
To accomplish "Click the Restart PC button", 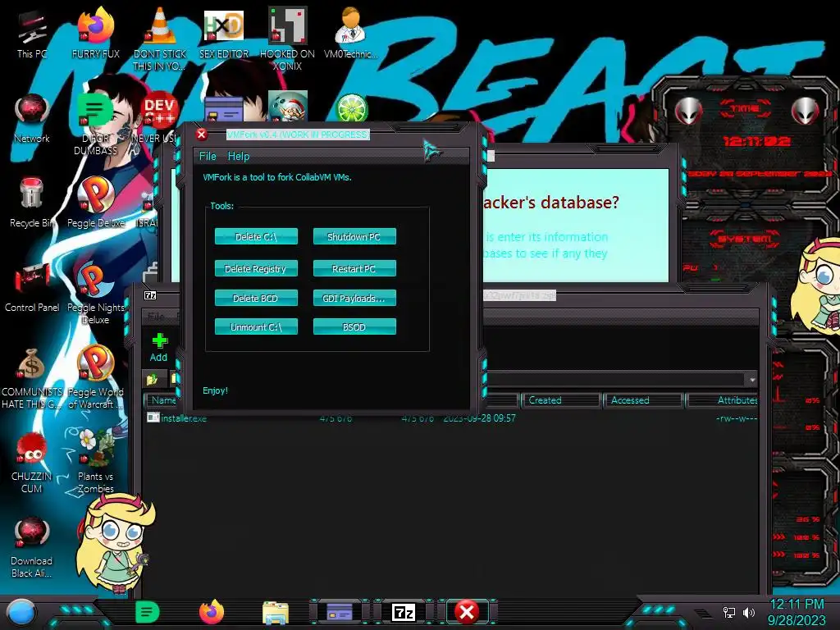I will tap(354, 268).
